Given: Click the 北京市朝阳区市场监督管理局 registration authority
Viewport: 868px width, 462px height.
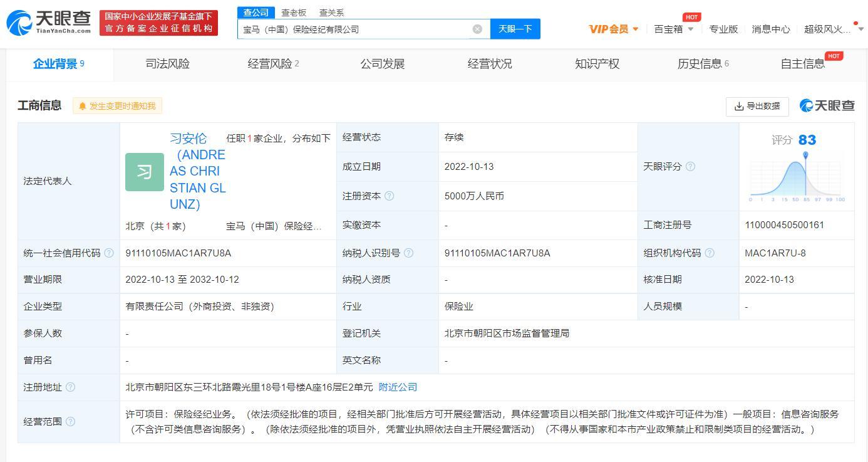Looking at the screenshot, I should 507,333.
